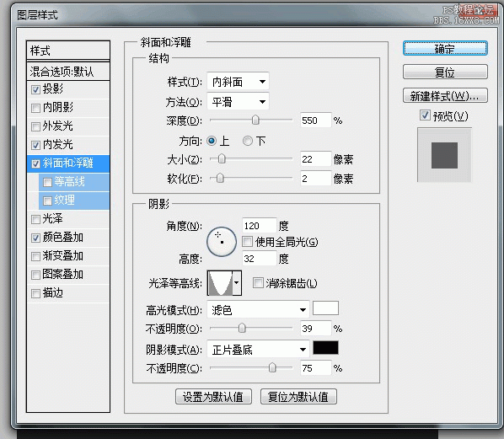Open the 阴影模式 dropdown (正片叠底)

pyautogui.click(x=258, y=350)
